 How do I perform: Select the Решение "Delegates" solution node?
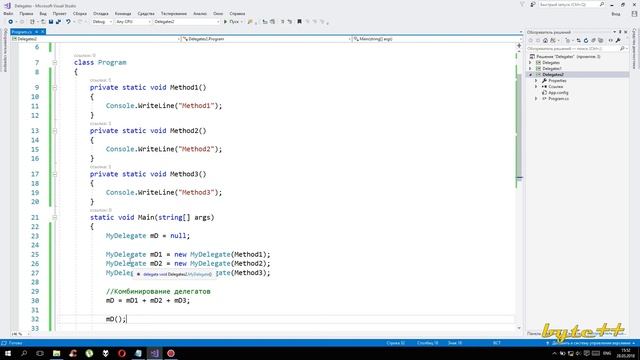(x=566, y=57)
